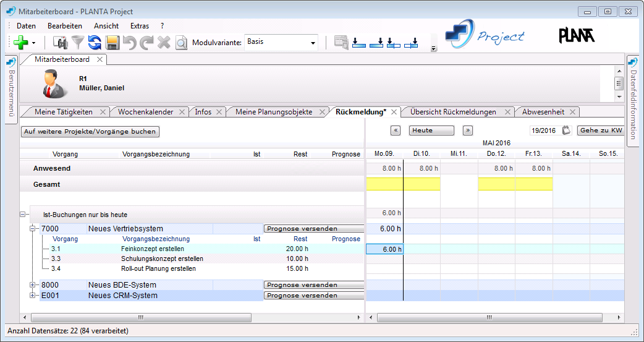Click the previous week « button
Image resolution: width=644 pixels, height=342 pixels.
tap(396, 130)
